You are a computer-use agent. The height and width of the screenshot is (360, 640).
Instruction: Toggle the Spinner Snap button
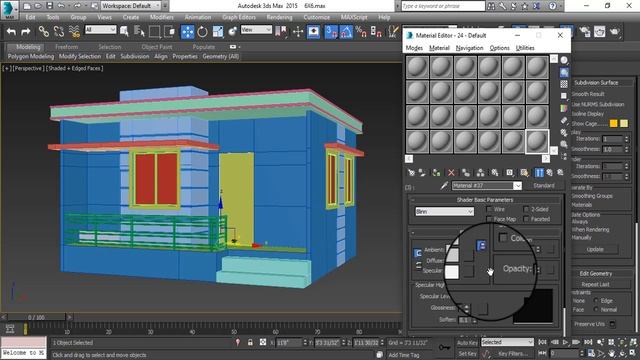coord(376,31)
